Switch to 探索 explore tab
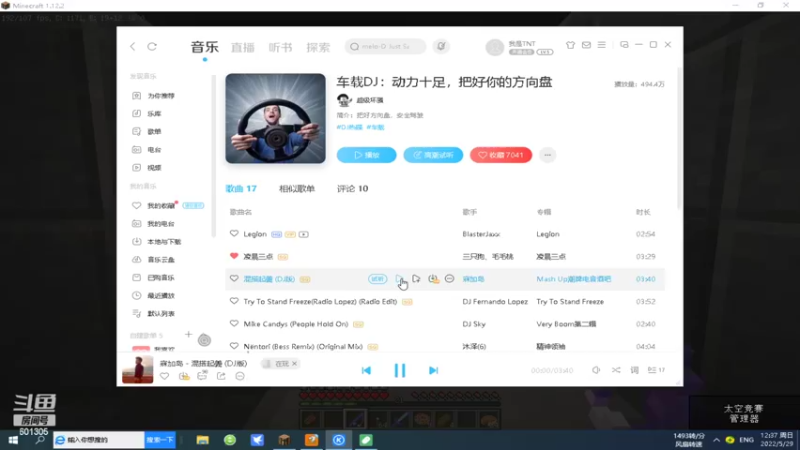The height and width of the screenshot is (450, 800). click(x=318, y=47)
